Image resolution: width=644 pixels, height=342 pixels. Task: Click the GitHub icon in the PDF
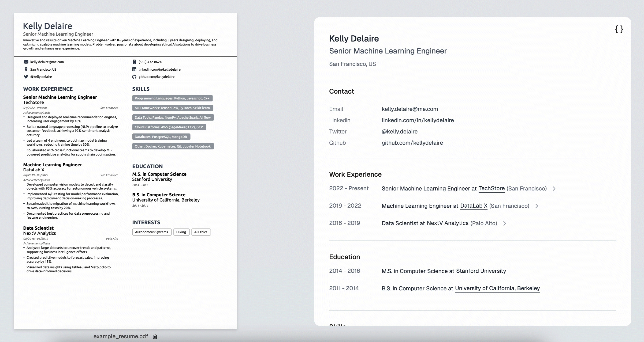tap(134, 77)
